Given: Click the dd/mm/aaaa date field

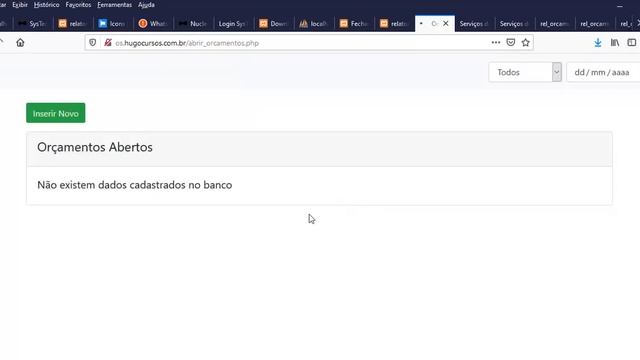Looking at the screenshot, I should tap(603, 72).
